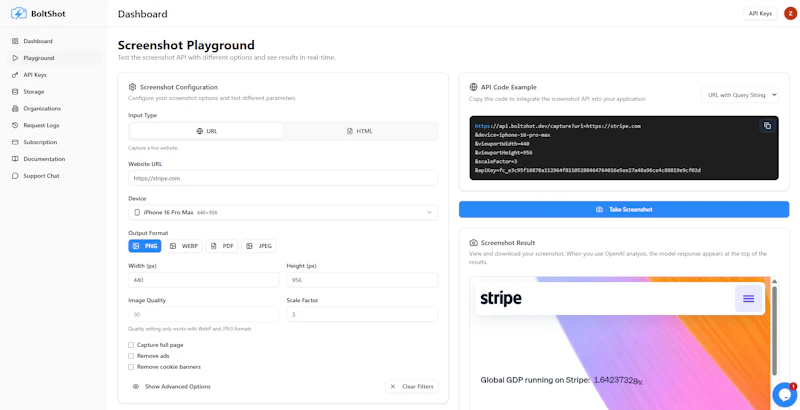Viewport: 800px width, 410px height.
Task: Click the BoltShot lightning logo
Action: coord(19,13)
